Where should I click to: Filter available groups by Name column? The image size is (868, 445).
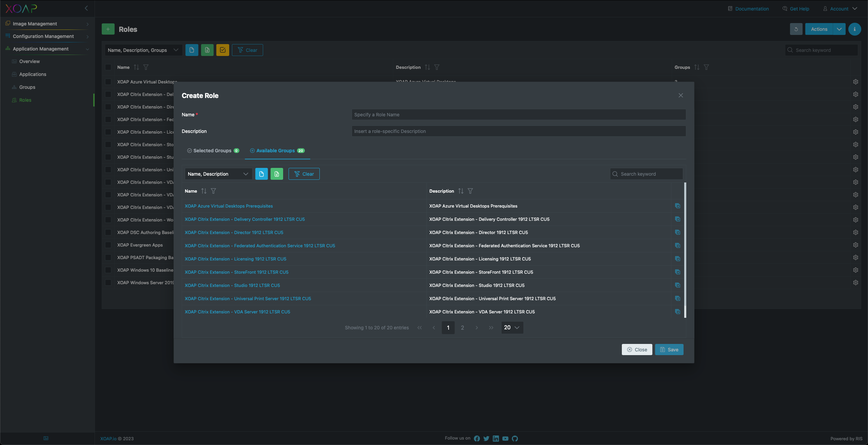213,191
